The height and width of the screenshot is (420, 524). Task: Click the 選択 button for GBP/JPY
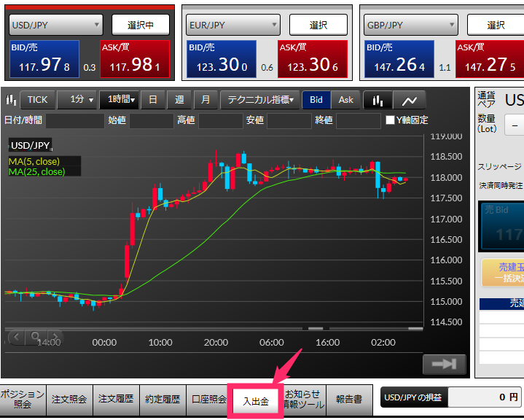click(x=496, y=25)
